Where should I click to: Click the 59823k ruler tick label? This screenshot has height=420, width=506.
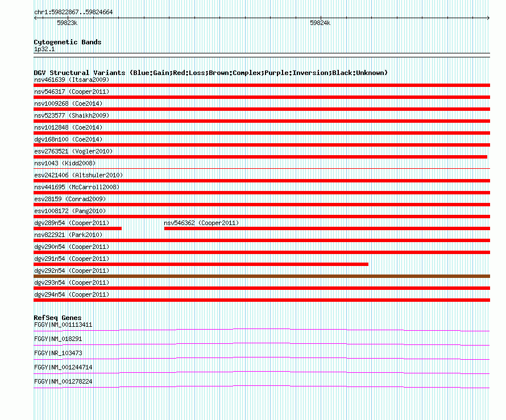67,23
